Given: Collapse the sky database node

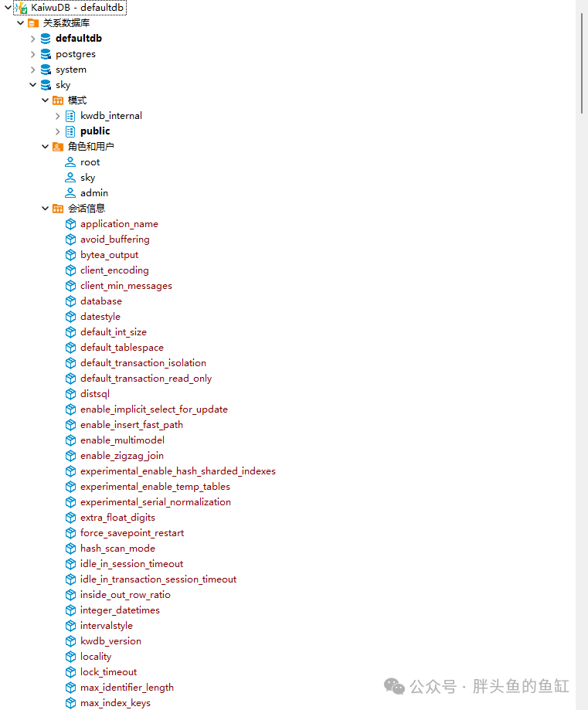Looking at the screenshot, I should click(x=32, y=85).
